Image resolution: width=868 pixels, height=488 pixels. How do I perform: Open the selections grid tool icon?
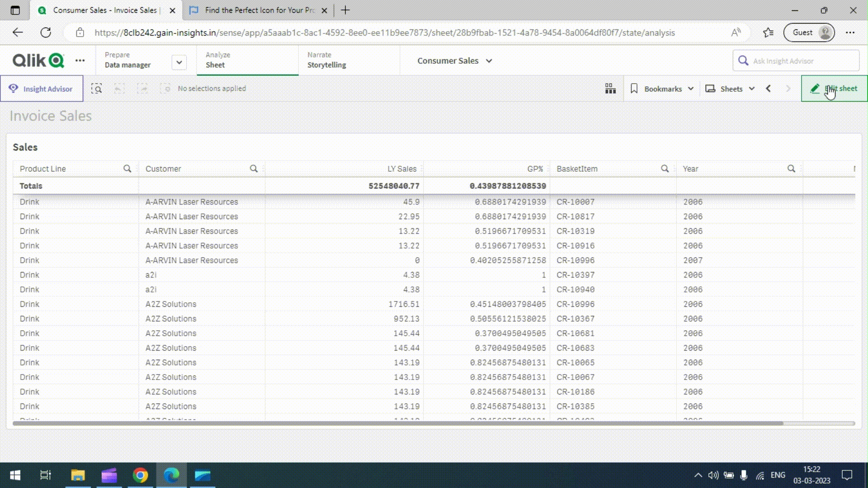(610, 89)
